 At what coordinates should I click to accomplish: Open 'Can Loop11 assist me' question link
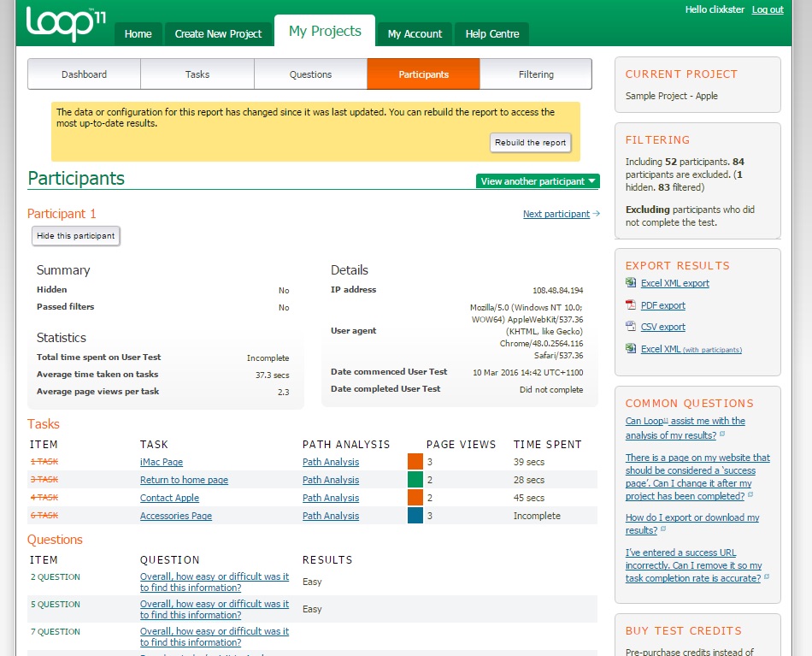(x=685, y=428)
